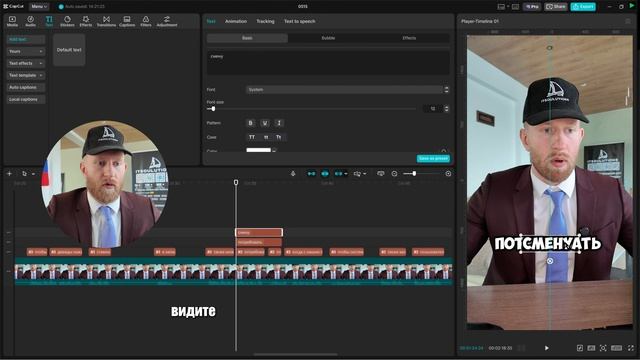640x360 pixels.
Task: Click the playhead marker on timeline
Action: (236, 182)
